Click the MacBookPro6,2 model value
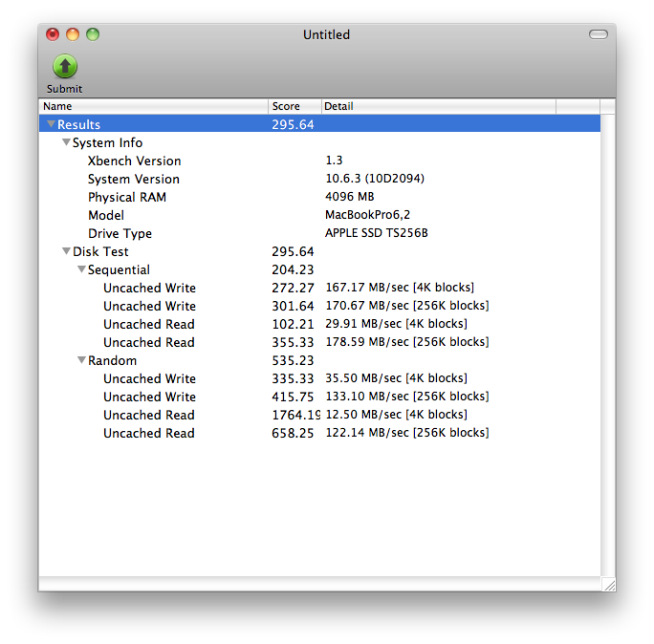654x644 pixels. click(x=367, y=215)
